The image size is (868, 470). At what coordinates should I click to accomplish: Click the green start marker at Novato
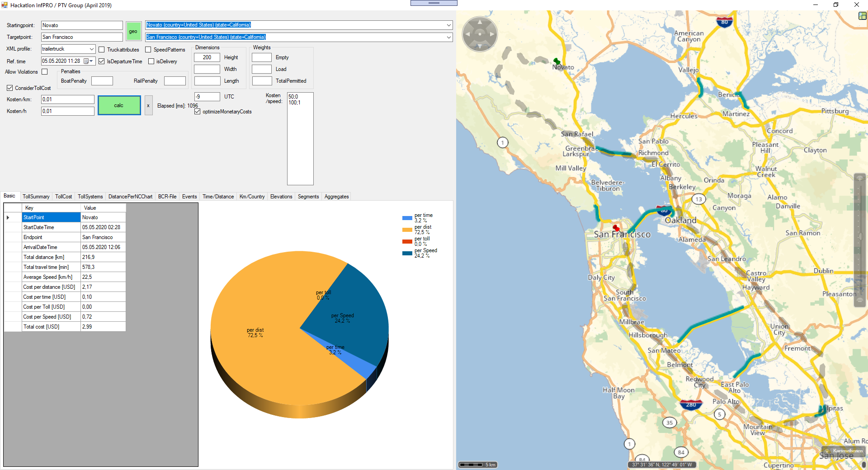(x=557, y=61)
